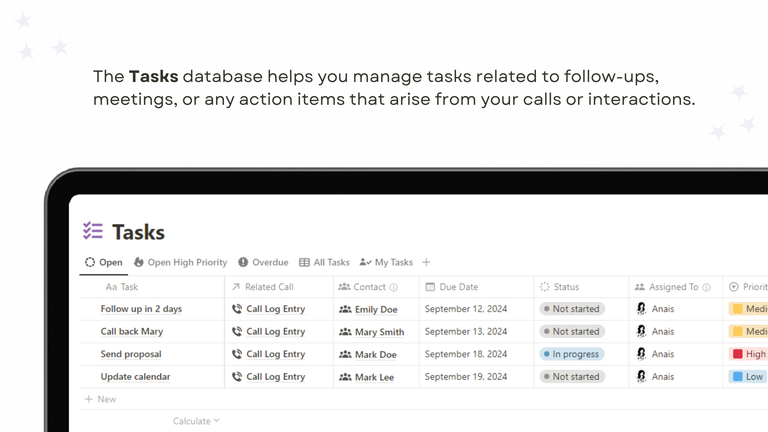The width and height of the screenshot is (768, 432).
Task: Click the calendar icon in Due Date header
Action: (430, 287)
